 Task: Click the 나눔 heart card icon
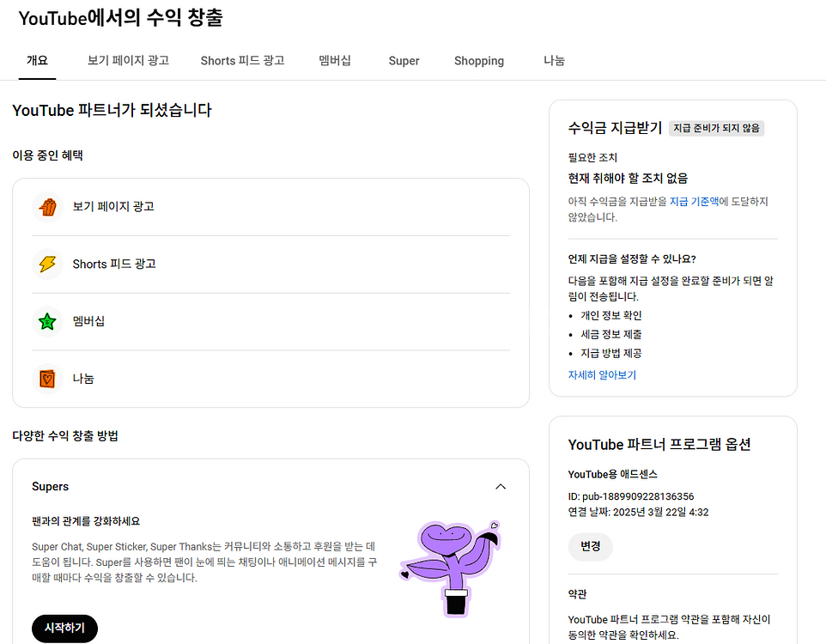pos(47,379)
